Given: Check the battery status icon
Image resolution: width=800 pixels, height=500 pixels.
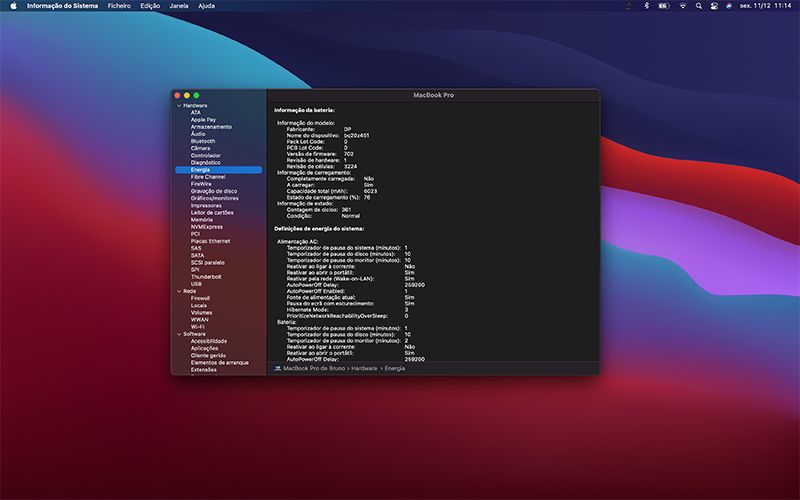Looking at the screenshot, I should [x=663, y=6].
